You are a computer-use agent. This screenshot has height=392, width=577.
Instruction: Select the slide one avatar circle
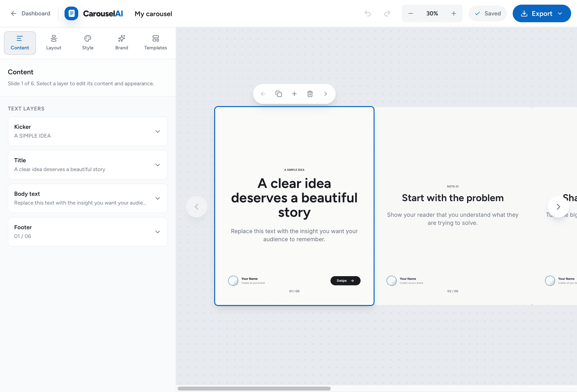pyautogui.click(x=233, y=281)
